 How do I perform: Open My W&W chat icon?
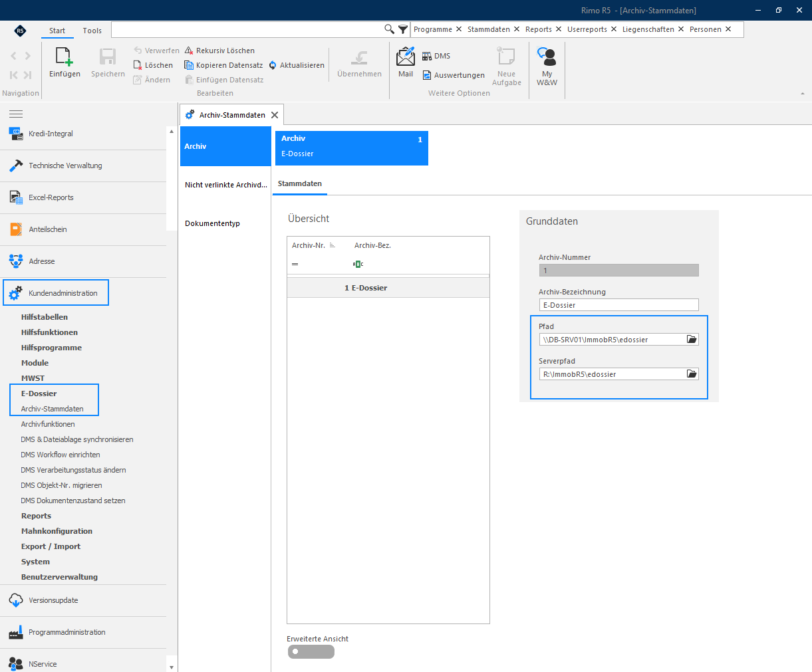coord(547,56)
